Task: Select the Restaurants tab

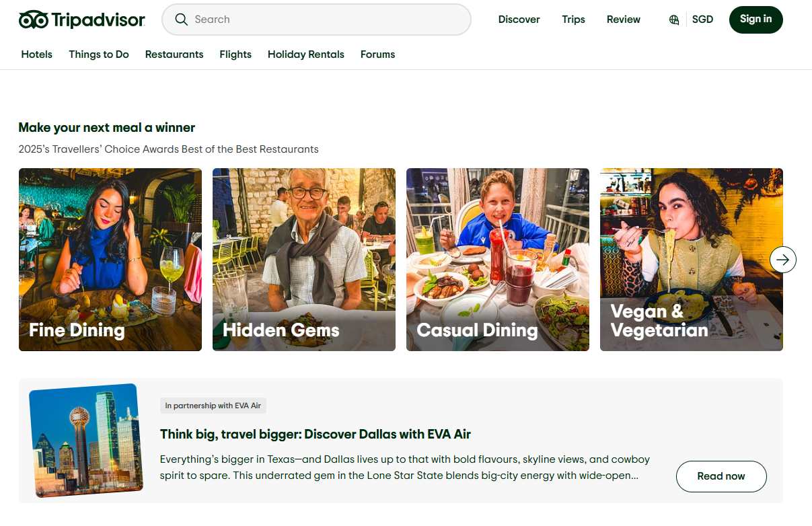Action: pos(174,54)
